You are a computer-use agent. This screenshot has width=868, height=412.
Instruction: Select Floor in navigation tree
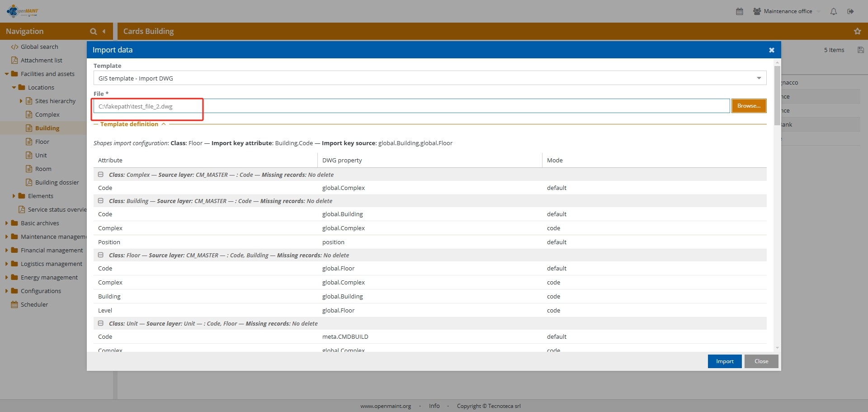(x=42, y=142)
